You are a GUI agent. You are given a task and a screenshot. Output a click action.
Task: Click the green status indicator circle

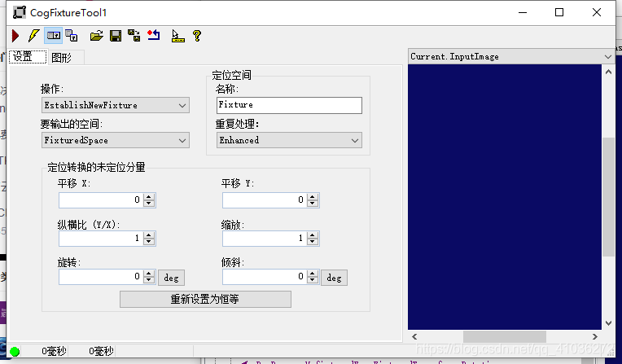pyautogui.click(x=15, y=351)
